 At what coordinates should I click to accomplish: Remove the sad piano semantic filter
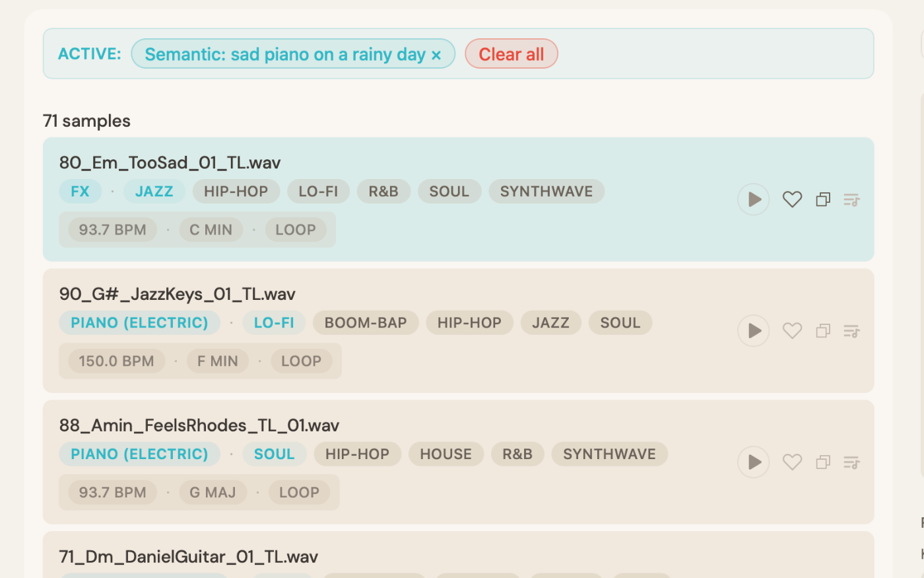pos(436,54)
